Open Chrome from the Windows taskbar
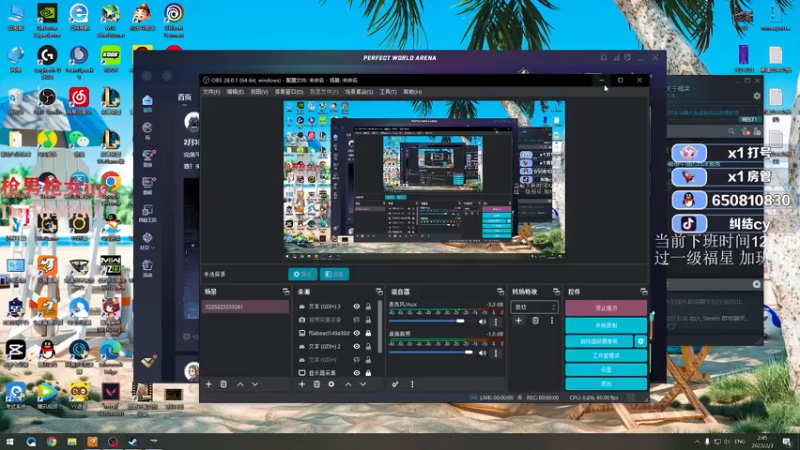The width and height of the screenshot is (800, 450). (52, 442)
